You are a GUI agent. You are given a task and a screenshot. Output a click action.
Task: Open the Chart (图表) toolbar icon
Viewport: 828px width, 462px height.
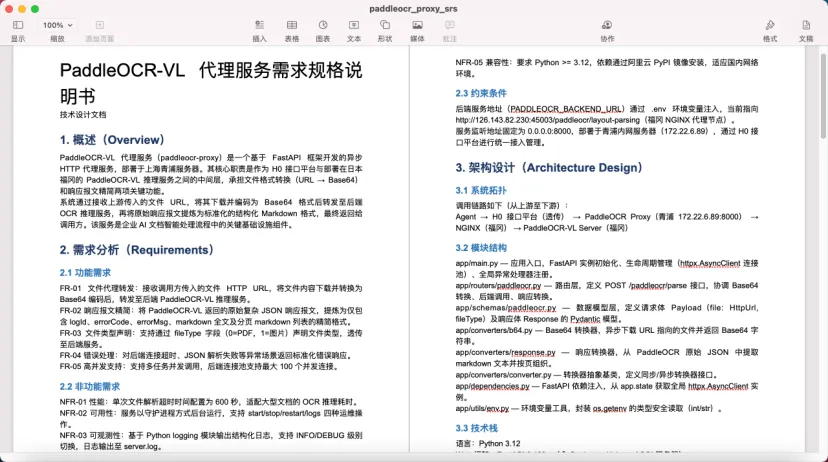coord(323,25)
